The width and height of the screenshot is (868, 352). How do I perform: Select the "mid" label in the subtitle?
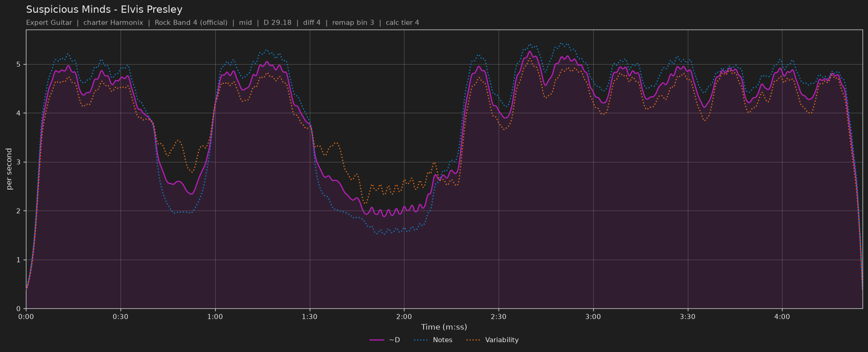click(x=246, y=23)
